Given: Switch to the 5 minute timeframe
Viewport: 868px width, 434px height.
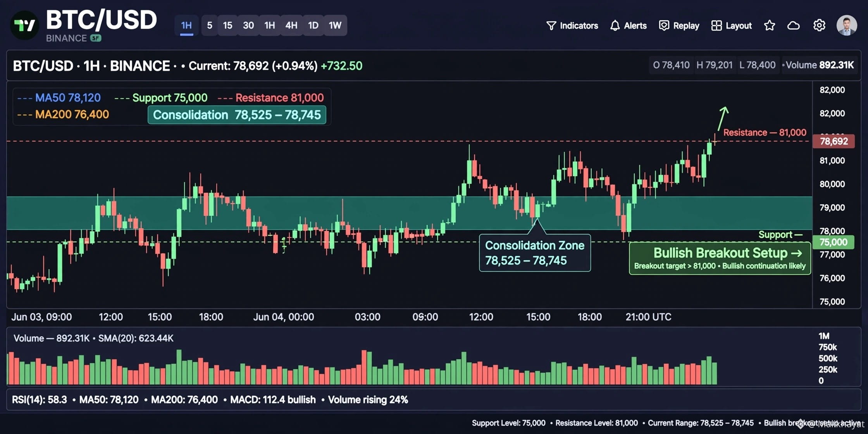Looking at the screenshot, I should [210, 26].
